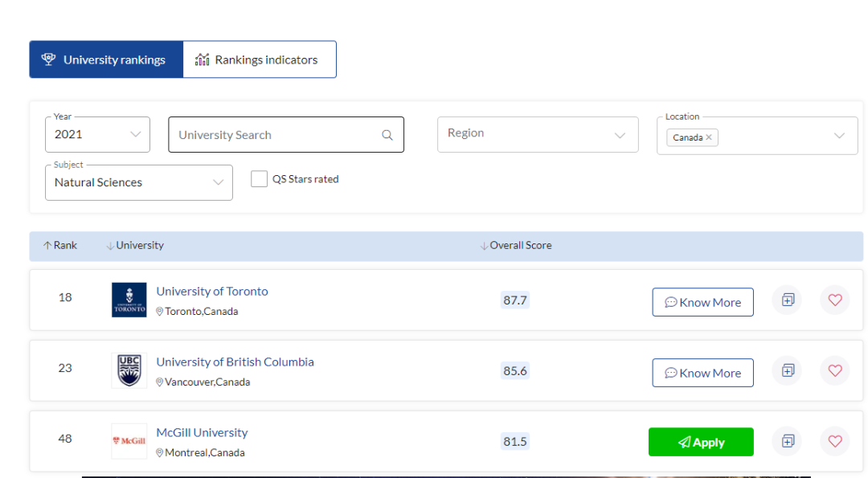Open the Rankings indicators tab
868x478 pixels.
259,59
